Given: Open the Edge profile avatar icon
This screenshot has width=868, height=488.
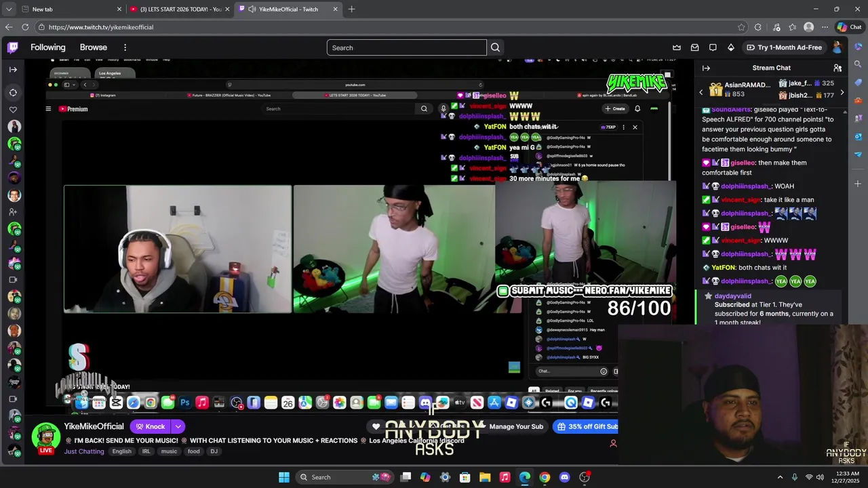Looking at the screenshot, I should pyautogui.click(x=808, y=27).
